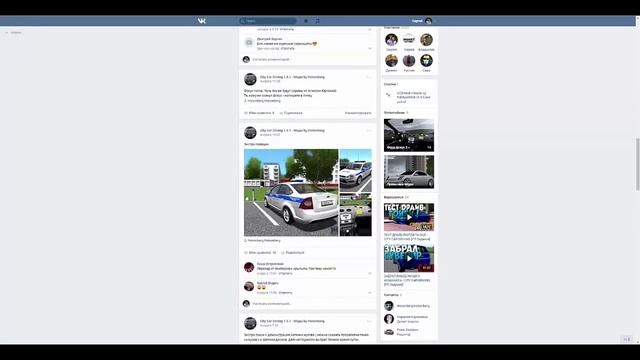Open the small police car front photo
The image size is (640, 360).
[x=356, y=171]
